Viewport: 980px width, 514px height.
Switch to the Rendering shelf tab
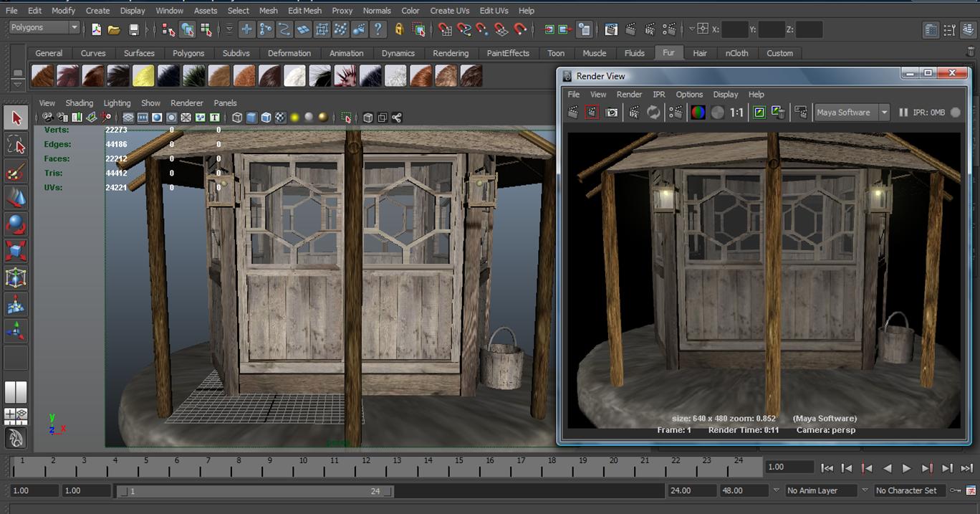(451, 53)
